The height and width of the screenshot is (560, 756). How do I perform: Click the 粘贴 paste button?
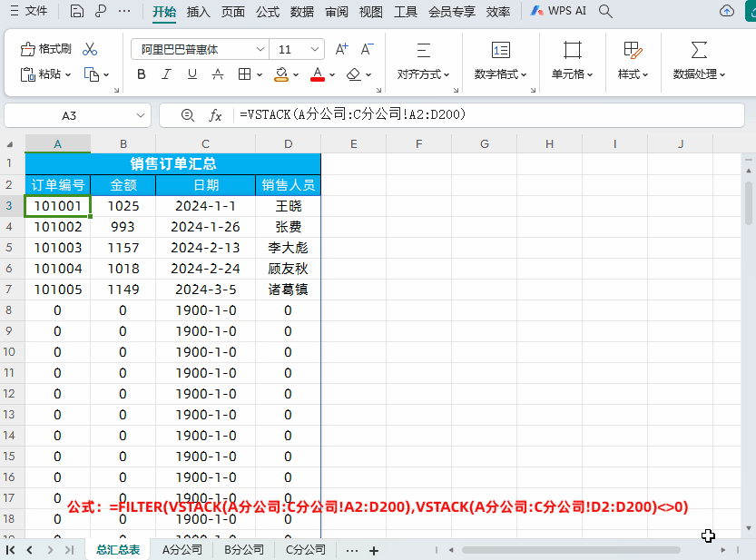coord(41,74)
